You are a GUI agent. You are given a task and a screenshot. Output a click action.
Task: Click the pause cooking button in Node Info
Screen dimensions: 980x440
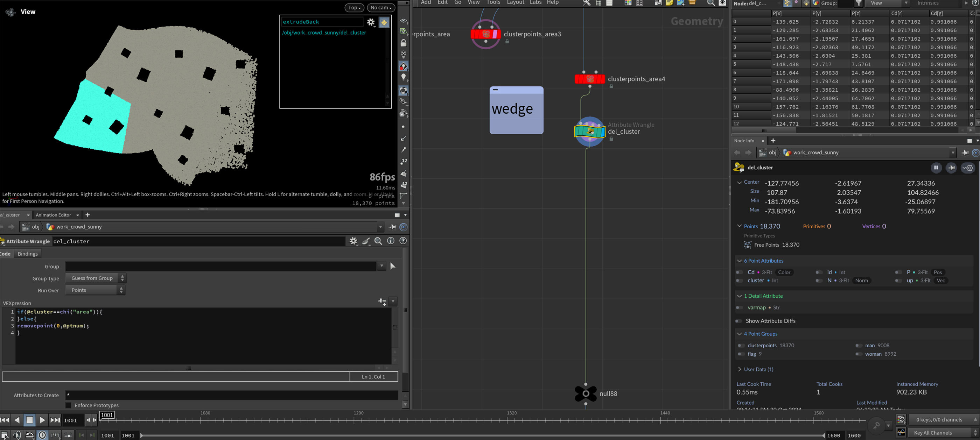click(x=936, y=168)
